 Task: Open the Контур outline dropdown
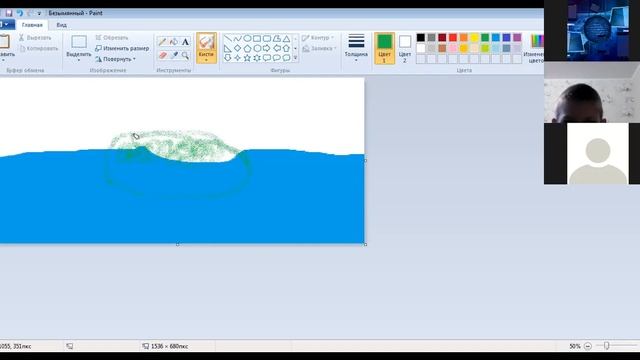tap(318, 38)
